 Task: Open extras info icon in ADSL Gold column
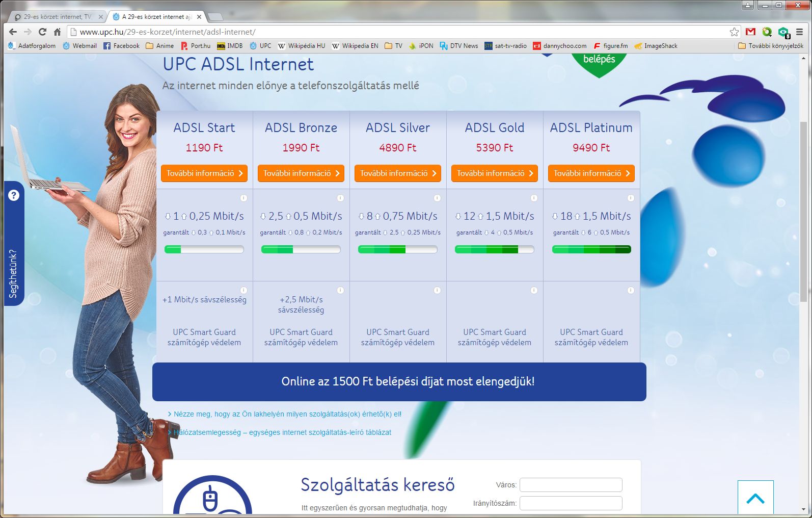534,290
